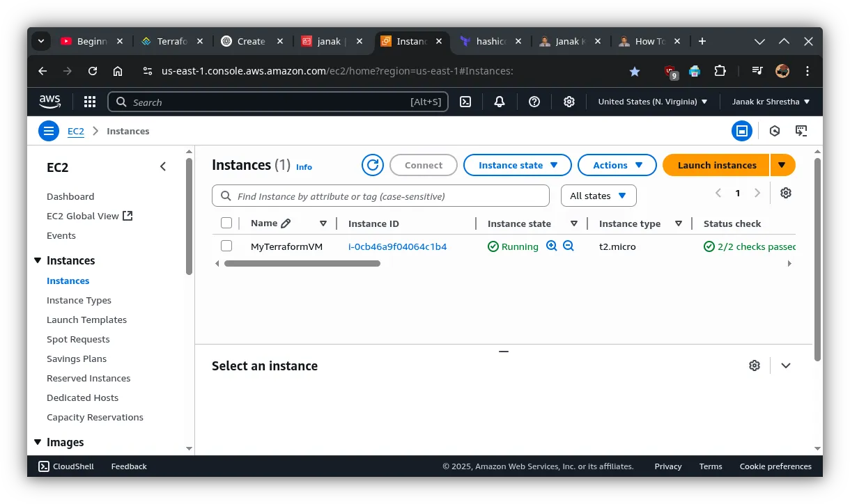Viewport: 850px width, 504px height.
Task: Click zoom-in filter icon beside Running
Action: tap(552, 246)
